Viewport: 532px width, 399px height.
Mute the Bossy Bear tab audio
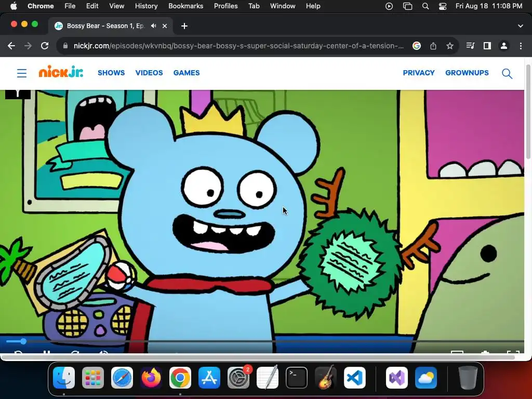154,26
